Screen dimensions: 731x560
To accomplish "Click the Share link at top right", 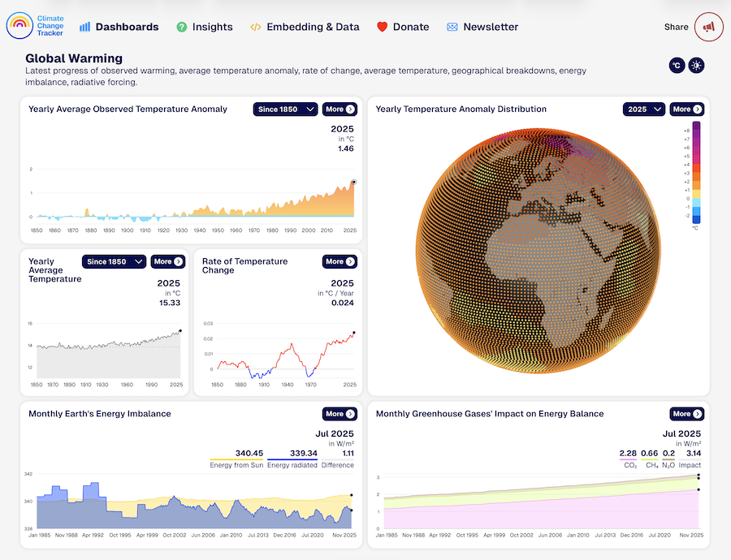I will (676, 26).
